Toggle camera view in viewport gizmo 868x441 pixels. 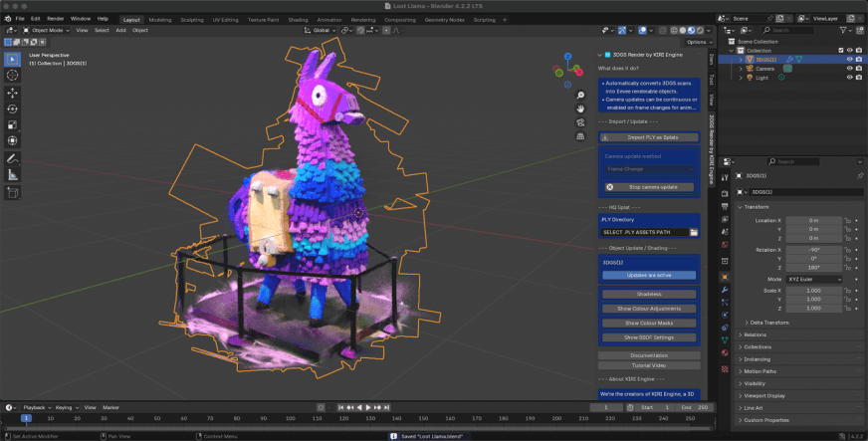[x=580, y=122]
